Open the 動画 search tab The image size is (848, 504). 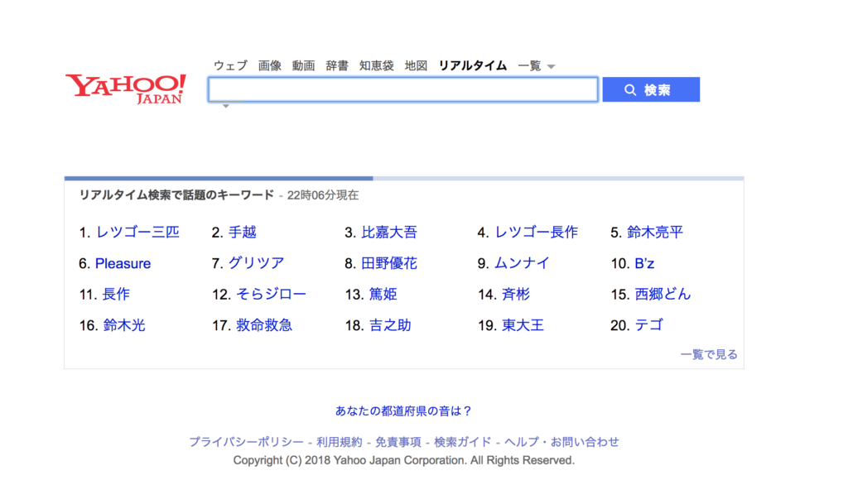[x=303, y=66]
